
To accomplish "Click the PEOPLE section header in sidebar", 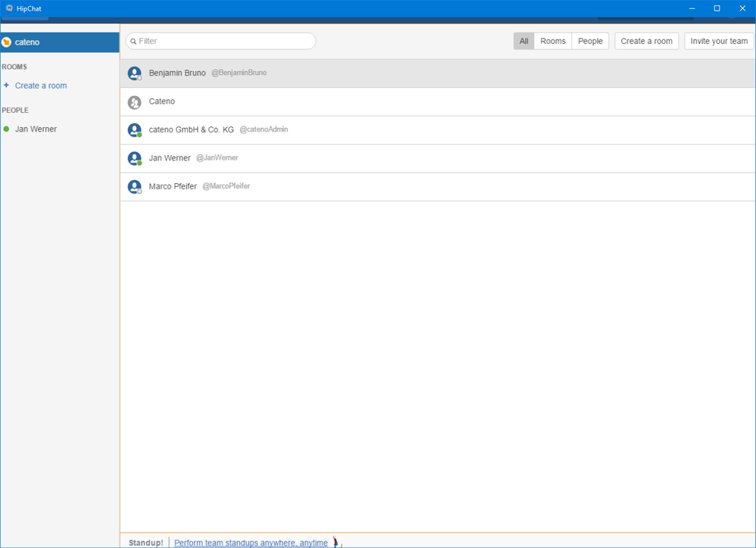I will [x=15, y=110].
